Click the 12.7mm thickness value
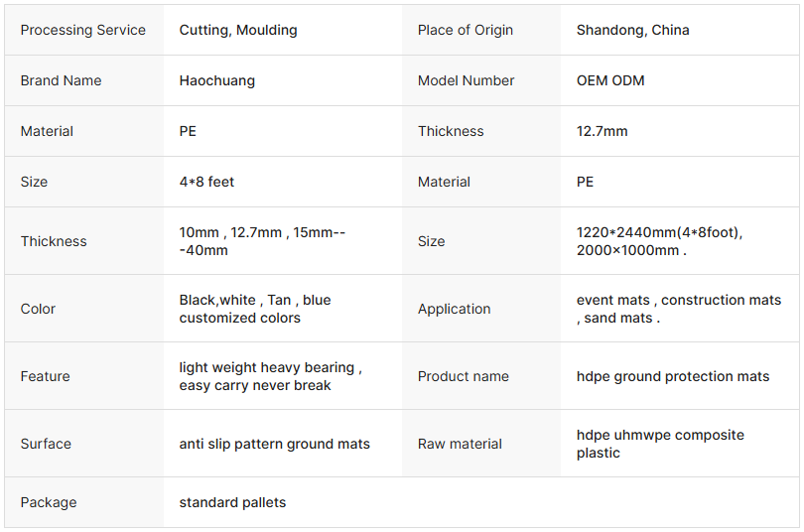The height and width of the screenshot is (532, 804). tap(602, 131)
